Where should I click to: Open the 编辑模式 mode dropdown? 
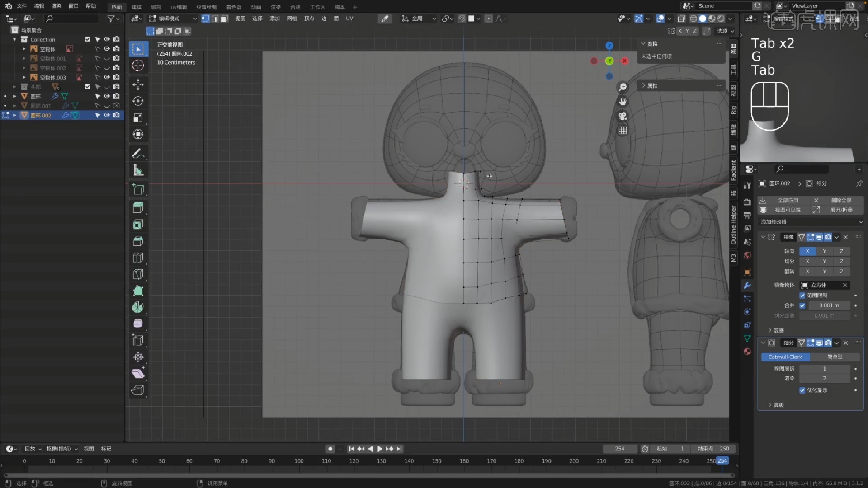[x=173, y=19]
